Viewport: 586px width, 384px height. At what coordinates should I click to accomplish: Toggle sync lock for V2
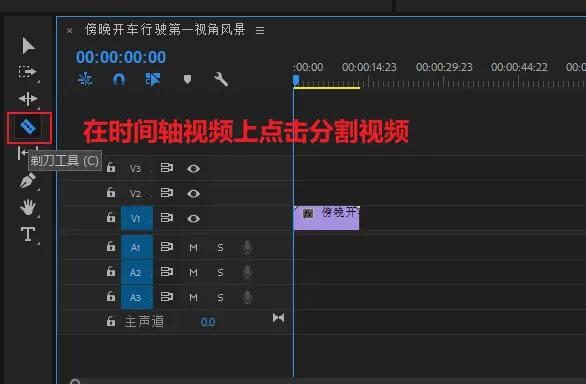click(167, 193)
